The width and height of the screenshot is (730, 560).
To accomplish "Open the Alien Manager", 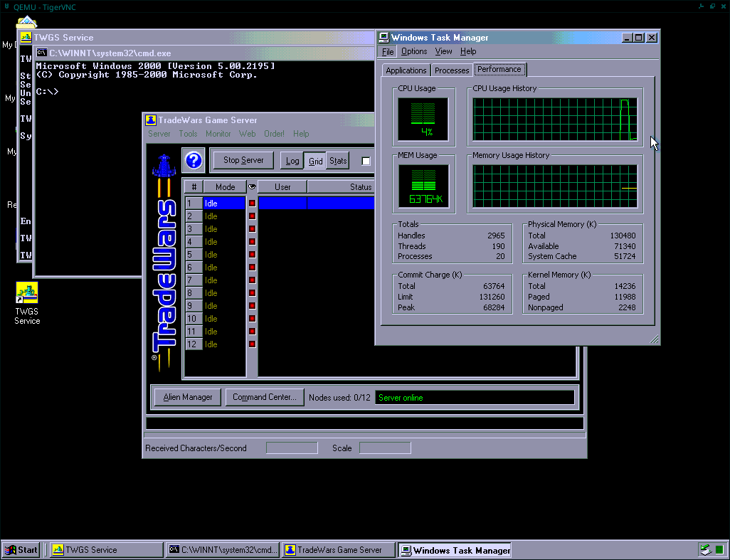I will click(x=188, y=397).
